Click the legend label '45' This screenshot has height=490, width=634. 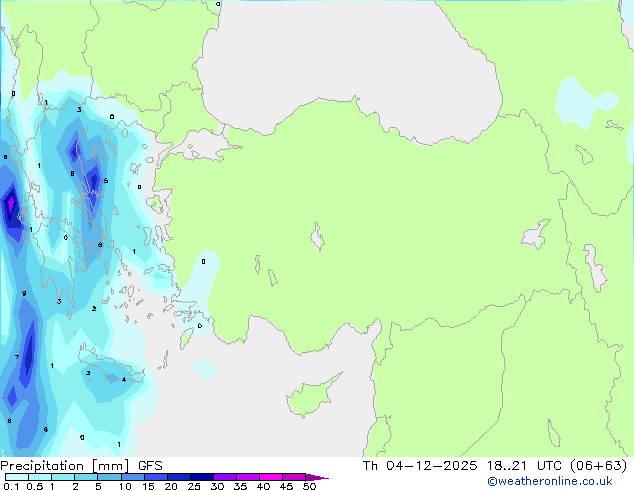point(286,486)
